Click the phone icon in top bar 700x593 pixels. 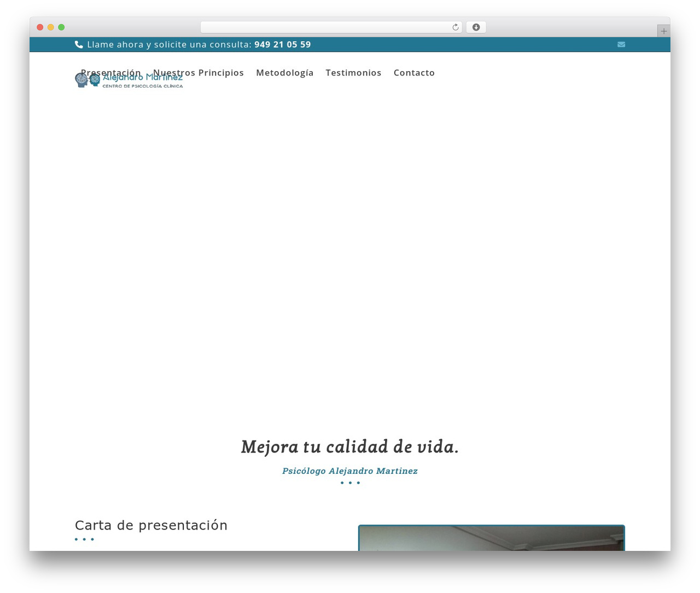[79, 45]
